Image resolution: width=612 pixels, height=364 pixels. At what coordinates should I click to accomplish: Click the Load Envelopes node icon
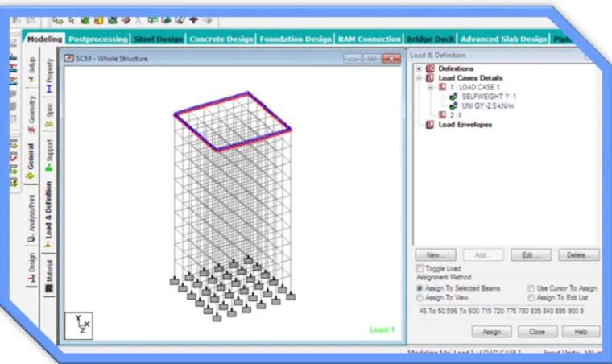(x=430, y=125)
